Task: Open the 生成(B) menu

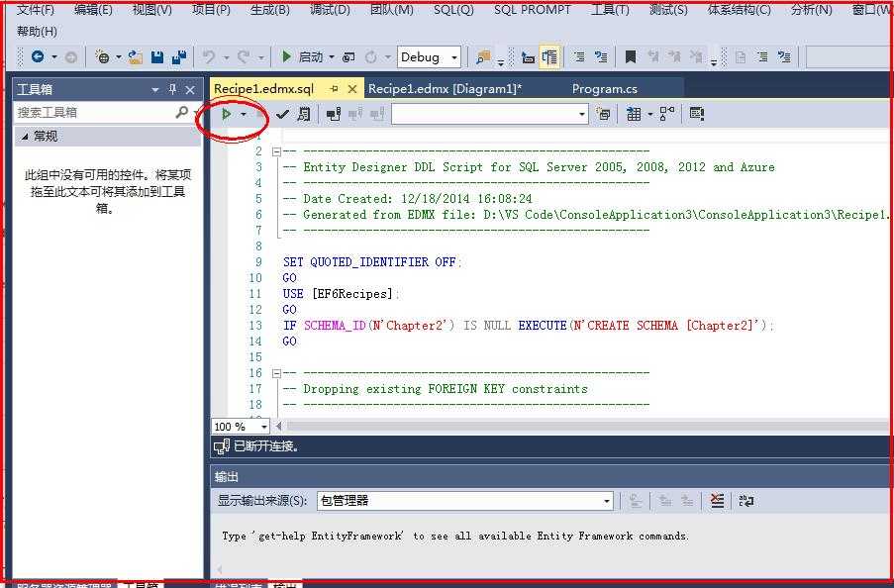Action: pyautogui.click(x=269, y=10)
